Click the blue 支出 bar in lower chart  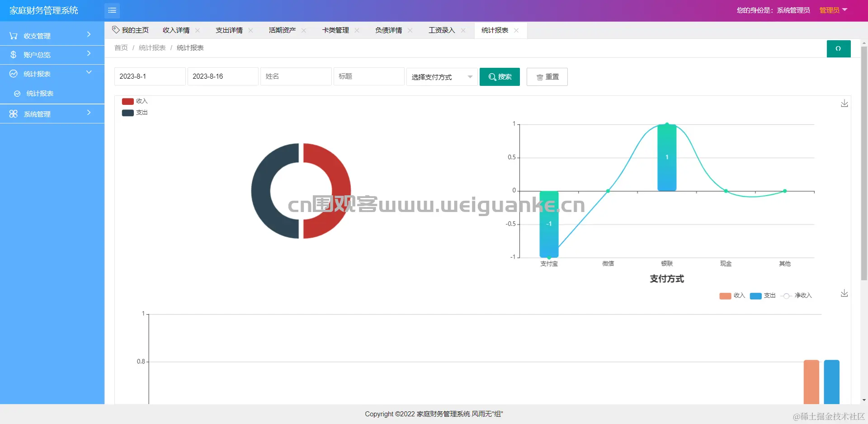pos(832,382)
